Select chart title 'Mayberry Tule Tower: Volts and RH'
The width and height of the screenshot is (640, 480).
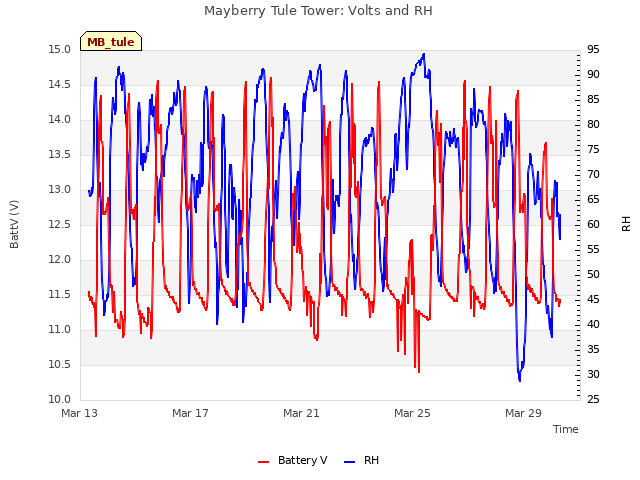(318, 10)
